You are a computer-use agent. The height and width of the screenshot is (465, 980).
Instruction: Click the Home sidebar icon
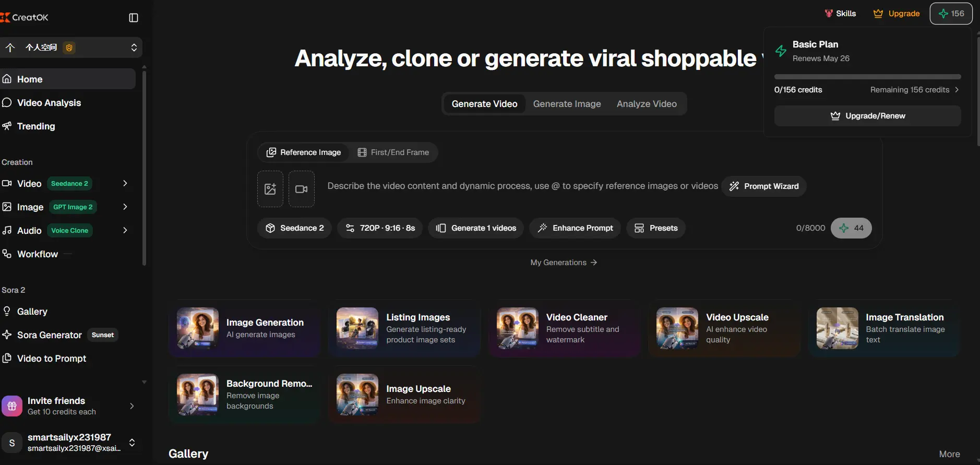tap(7, 79)
